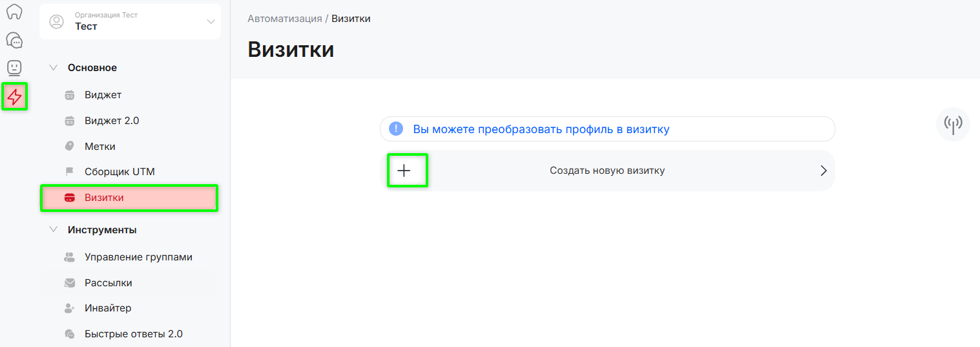This screenshot has height=347, width=980.
Task: Click the plus icon to add card
Action: (404, 171)
